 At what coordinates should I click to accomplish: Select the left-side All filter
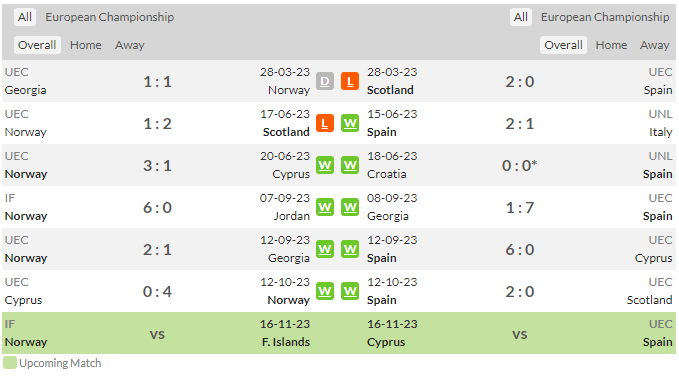pyautogui.click(x=25, y=17)
